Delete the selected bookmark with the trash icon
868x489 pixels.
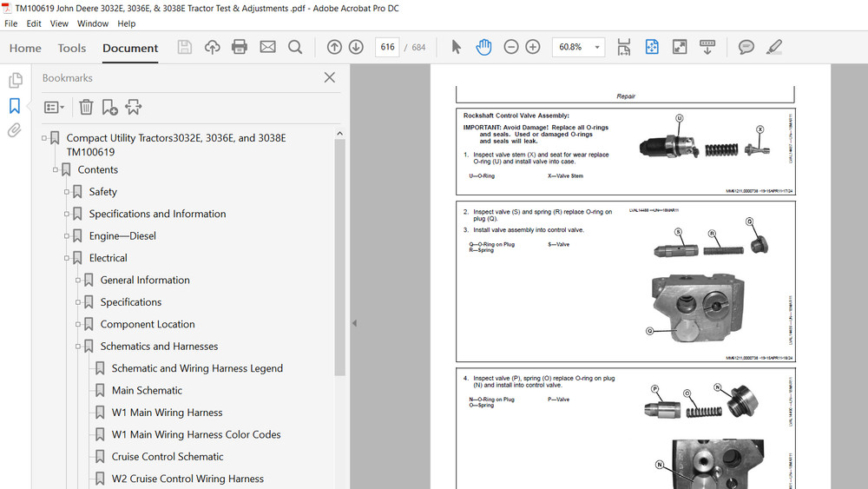pos(86,107)
